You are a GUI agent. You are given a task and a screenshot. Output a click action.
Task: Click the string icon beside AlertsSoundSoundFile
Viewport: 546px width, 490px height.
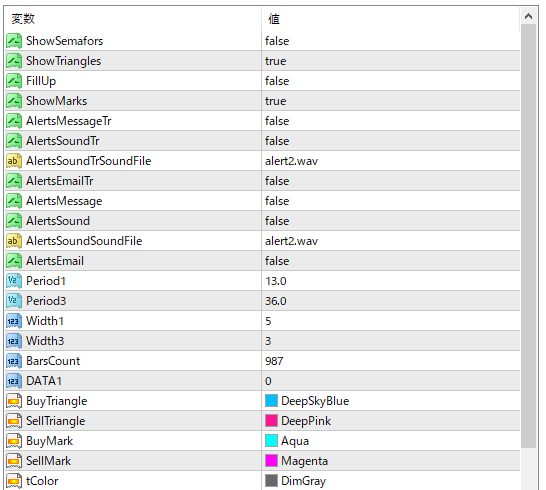click(x=14, y=241)
